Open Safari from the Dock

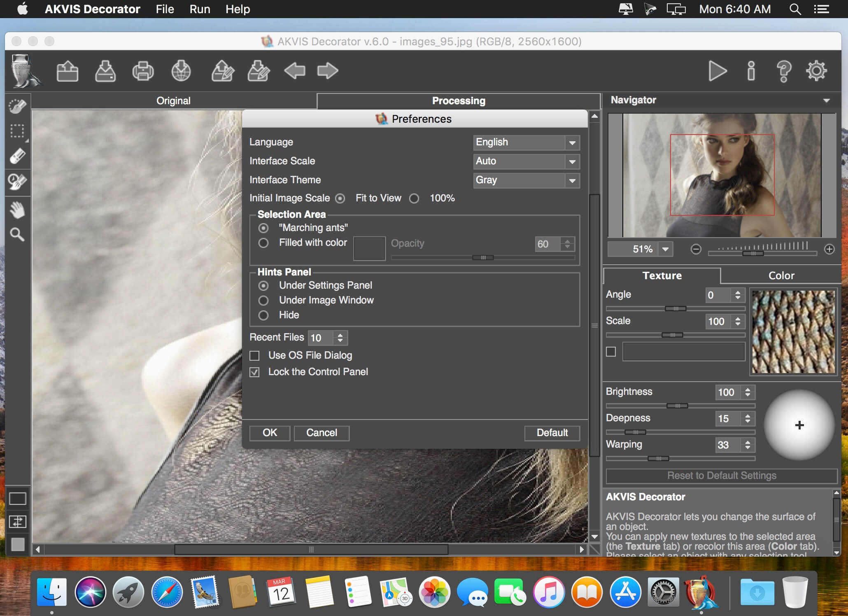[x=167, y=592]
